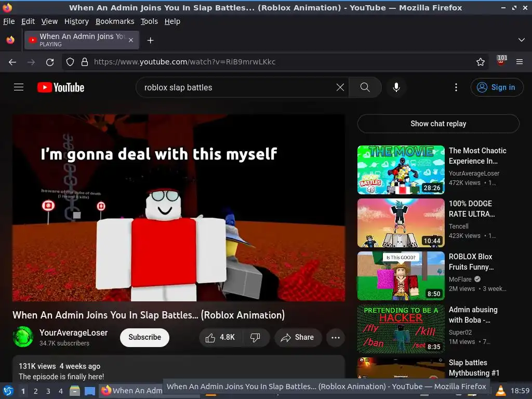Pause the video by clicking the player
Viewport: 532px width, 399px height.
click(179, 208)
